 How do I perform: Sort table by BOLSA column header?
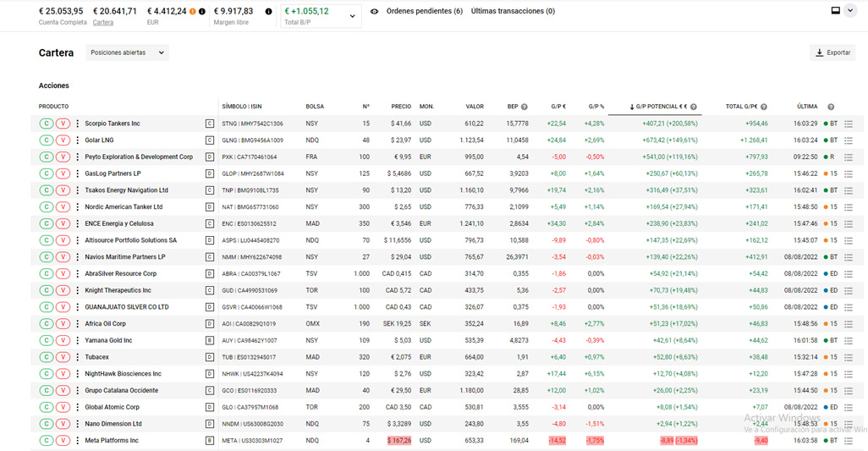(x=315, y=107)
